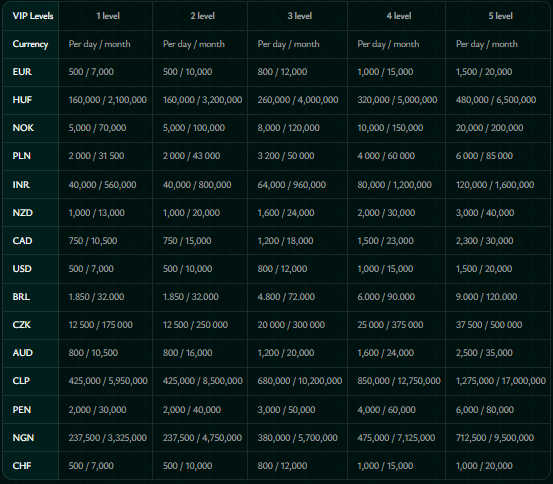This screenshot has width=553, height=484.
Task: Select the 5 level column header
Action: pyautogui.click(x=500, y=16)
